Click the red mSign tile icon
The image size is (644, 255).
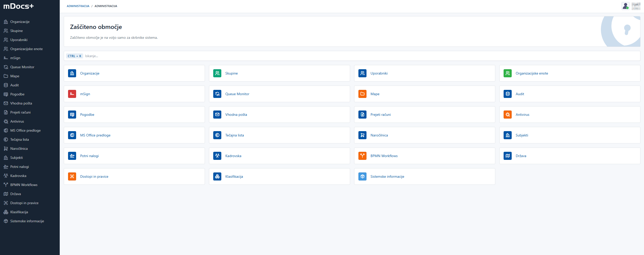coord(72,94)
